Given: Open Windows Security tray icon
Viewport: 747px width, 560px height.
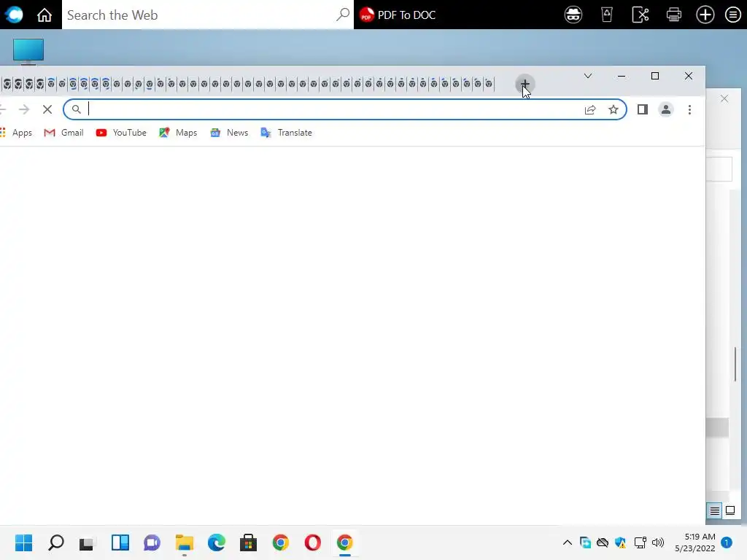Looking at the screenshot, I should pyautogui.click(x=620, y=542).
